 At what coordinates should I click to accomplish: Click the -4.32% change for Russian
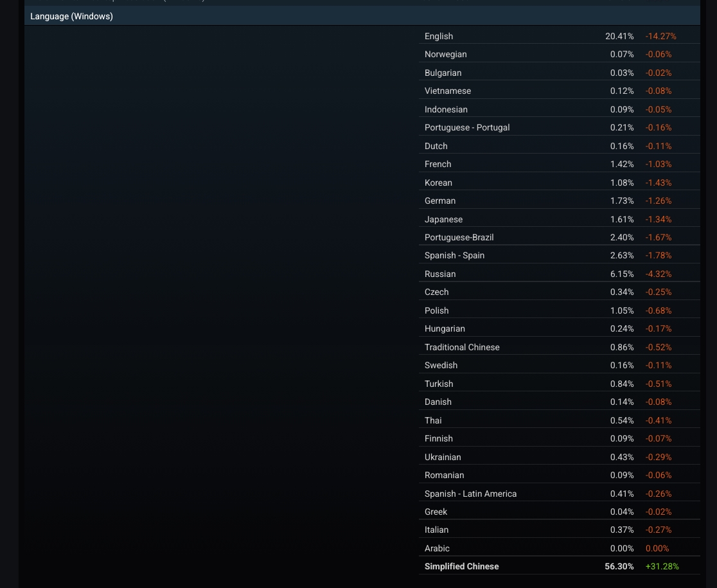point(659,274)
